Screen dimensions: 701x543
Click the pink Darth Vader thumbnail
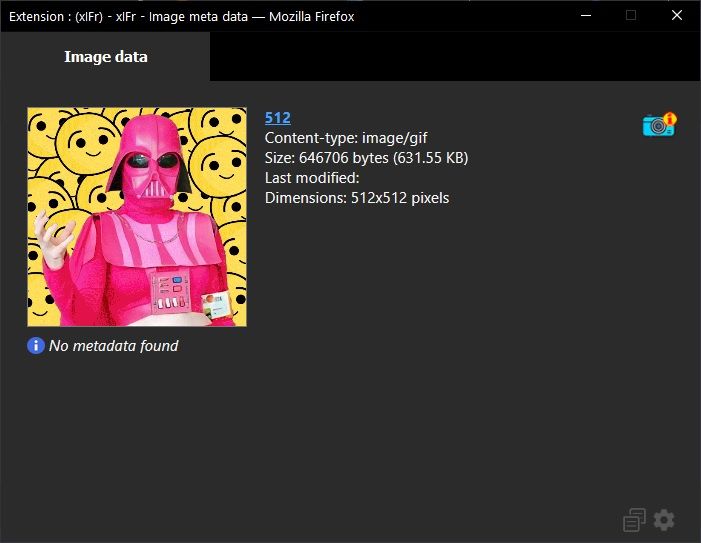137,217
